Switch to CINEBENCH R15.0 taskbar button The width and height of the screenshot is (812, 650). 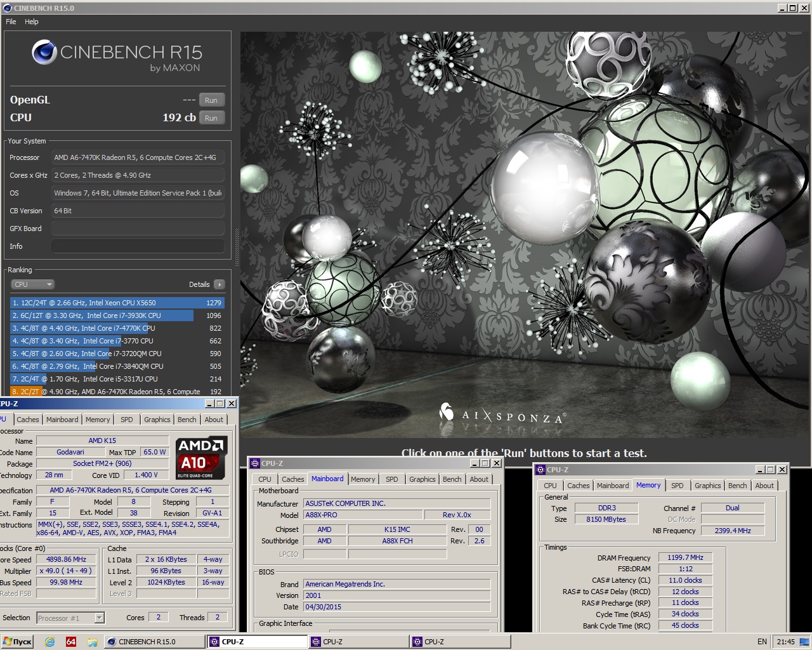[155, 642]
